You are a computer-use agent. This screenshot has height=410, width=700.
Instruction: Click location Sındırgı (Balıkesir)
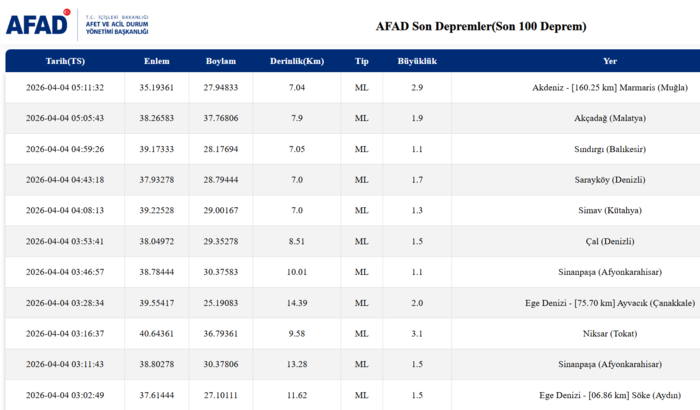610,149
